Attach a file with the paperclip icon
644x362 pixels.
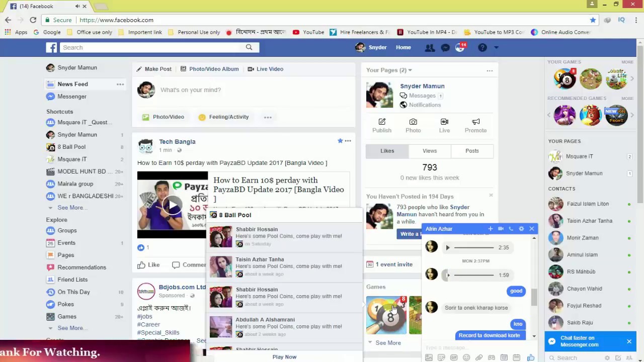pyautogui.click(x=479, y=357)
